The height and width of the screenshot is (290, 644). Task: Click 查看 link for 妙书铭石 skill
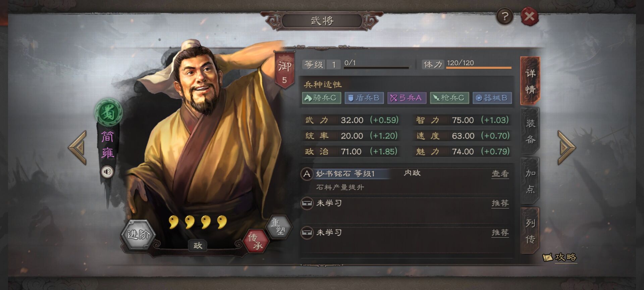[500, 174]
